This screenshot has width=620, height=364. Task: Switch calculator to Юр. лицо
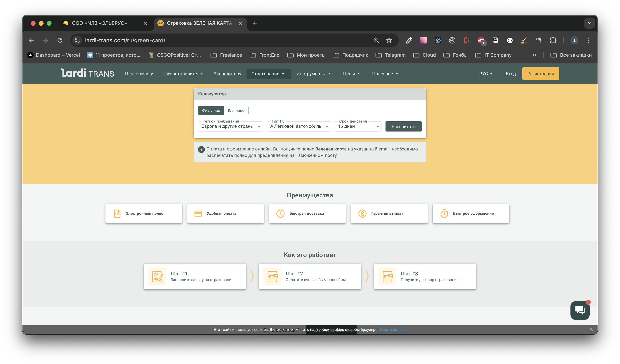236,110
